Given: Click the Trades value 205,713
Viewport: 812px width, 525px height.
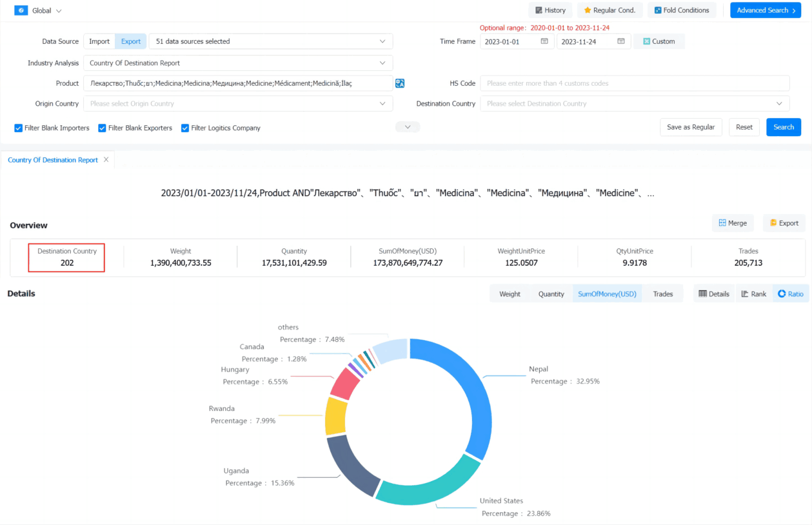Looking at the screenshot, I should 748,263.
